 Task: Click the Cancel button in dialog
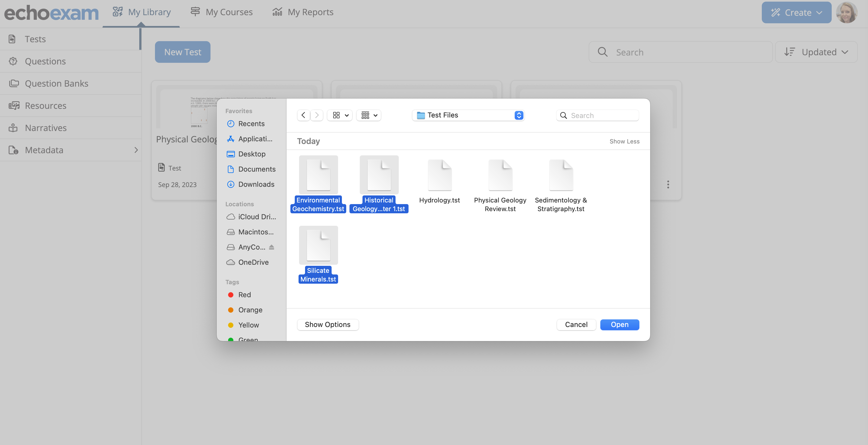(576, 324)
